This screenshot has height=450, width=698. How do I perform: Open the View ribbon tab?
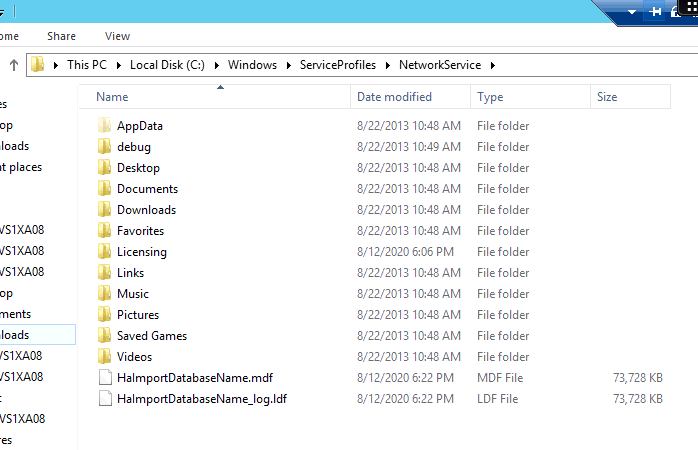118,36
